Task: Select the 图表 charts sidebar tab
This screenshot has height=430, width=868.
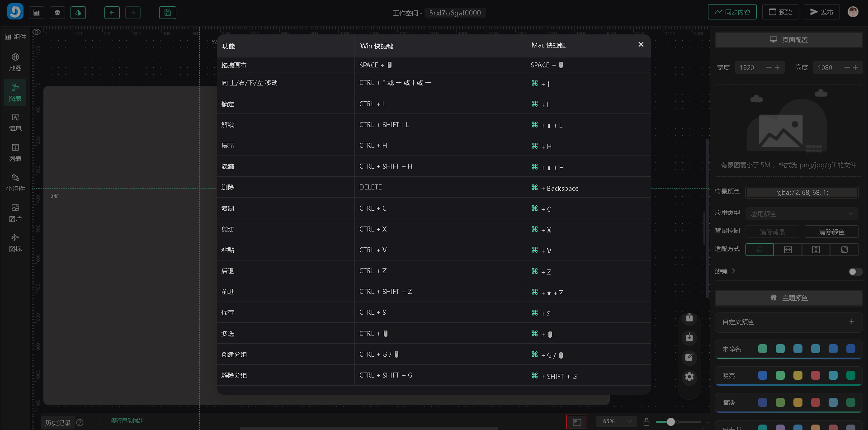Action: coord(15,92)
